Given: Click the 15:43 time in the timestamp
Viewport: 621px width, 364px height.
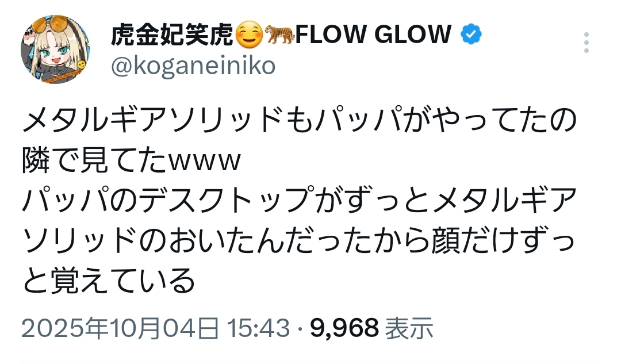Looking at the screenshot, I should point(258,328).
